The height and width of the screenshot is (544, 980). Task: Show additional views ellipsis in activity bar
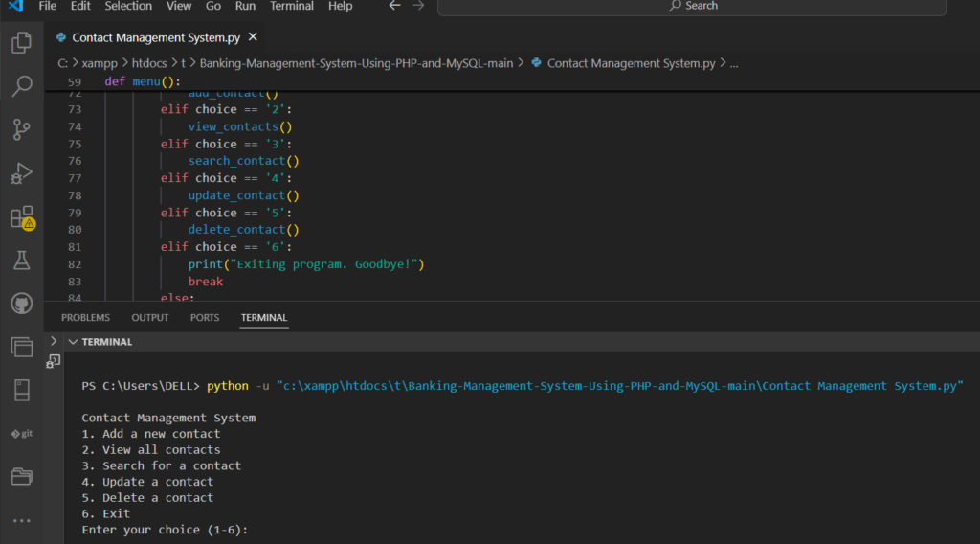[x=21, y=520]
